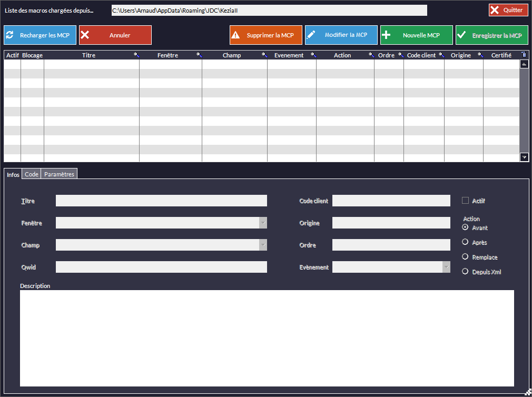
Task: Select the Depuis Xml radio button
Action: click(x=465, y=272)
